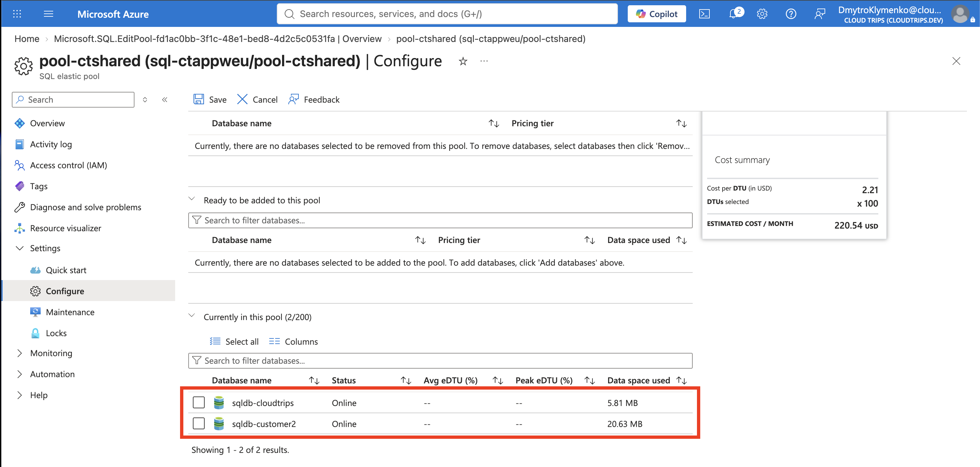The height and width of the screenshot is (467, 980).
Task: Favorite this pool with the star icon
Action: 462,61
